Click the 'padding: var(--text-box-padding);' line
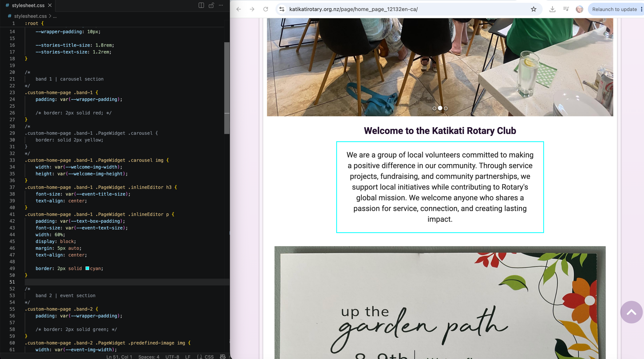This screenshot has width=644, height=359. tap(80, 221)
